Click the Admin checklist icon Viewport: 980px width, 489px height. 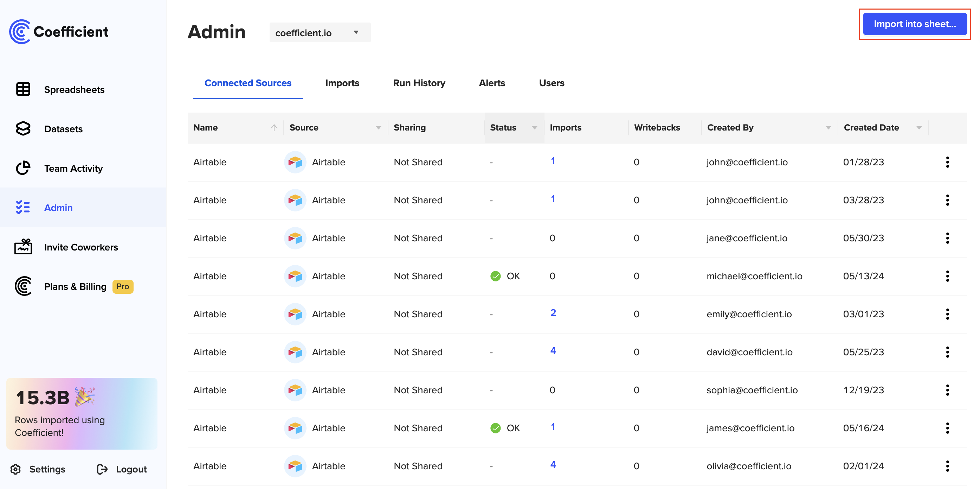(23, 208)
